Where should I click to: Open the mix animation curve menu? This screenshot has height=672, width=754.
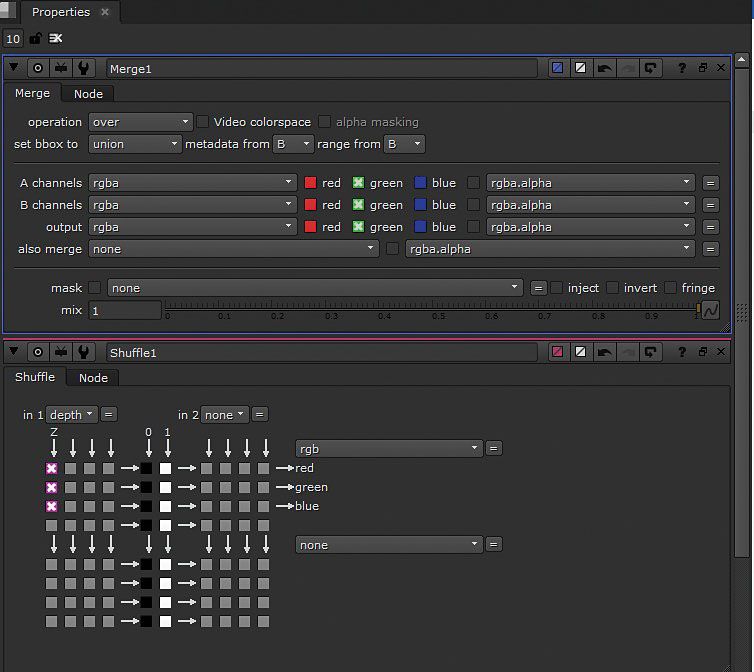(x=710, y=310)
